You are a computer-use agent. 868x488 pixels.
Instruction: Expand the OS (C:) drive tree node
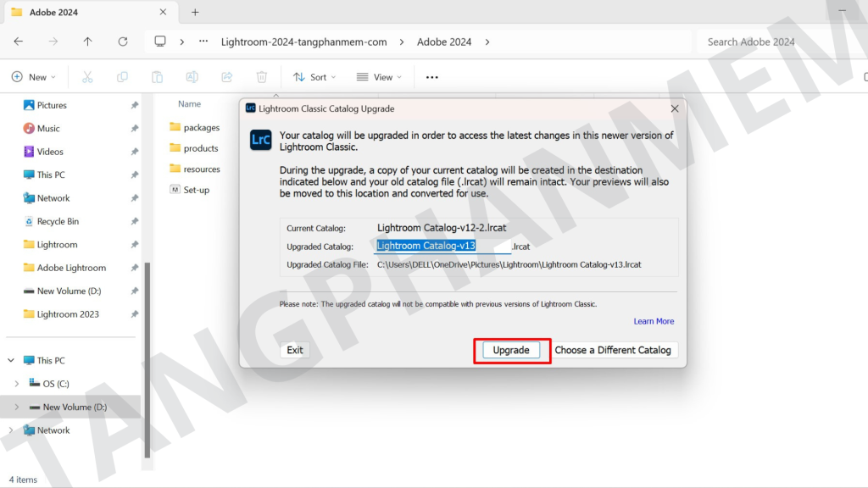click(x=17, y=384)
